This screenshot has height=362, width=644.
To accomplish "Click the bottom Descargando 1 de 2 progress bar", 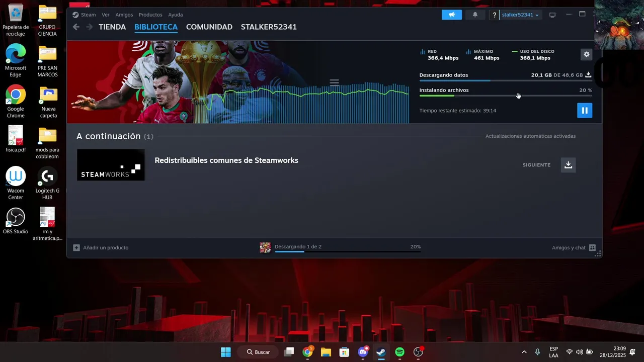I will pos(348,251).
